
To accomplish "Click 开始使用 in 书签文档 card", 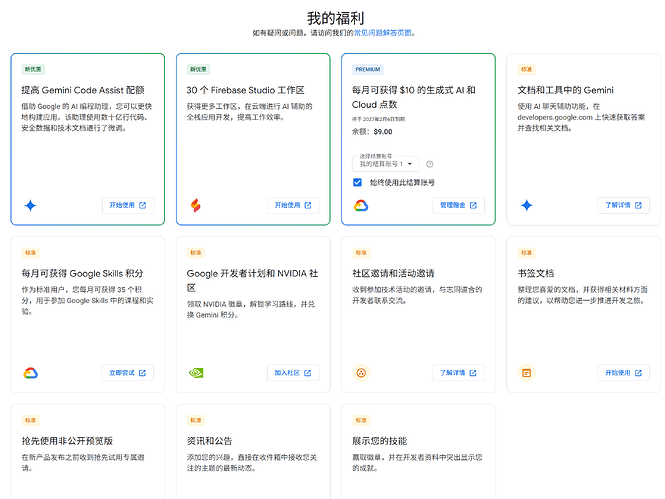I will point(623,373).
